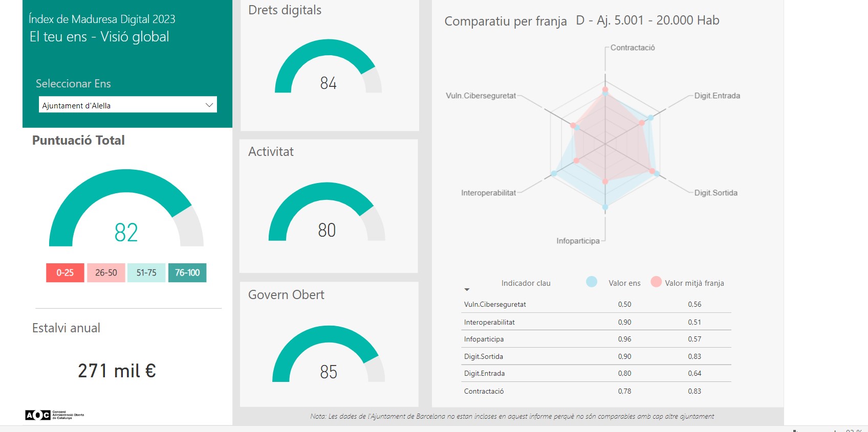Click the red 0-25 range swatch
The width and height of the screenshot is (868, 432).
point(65,272)
